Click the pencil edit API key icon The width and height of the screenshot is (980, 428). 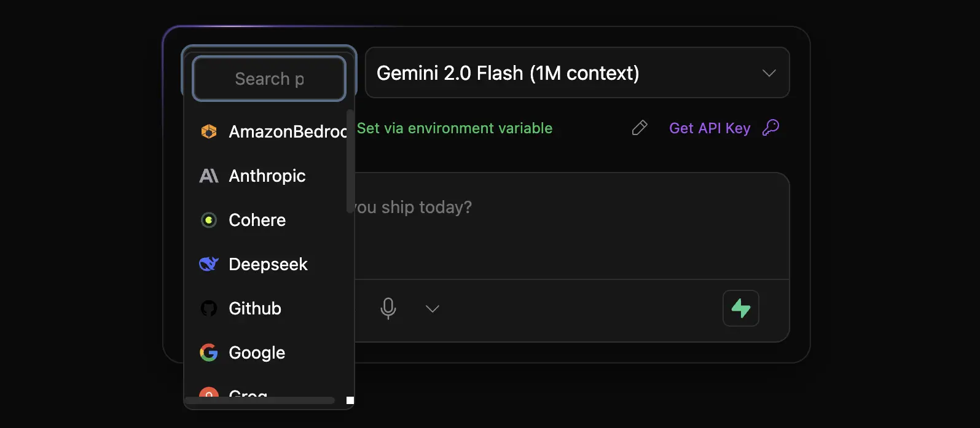click(x=640, y=128)
